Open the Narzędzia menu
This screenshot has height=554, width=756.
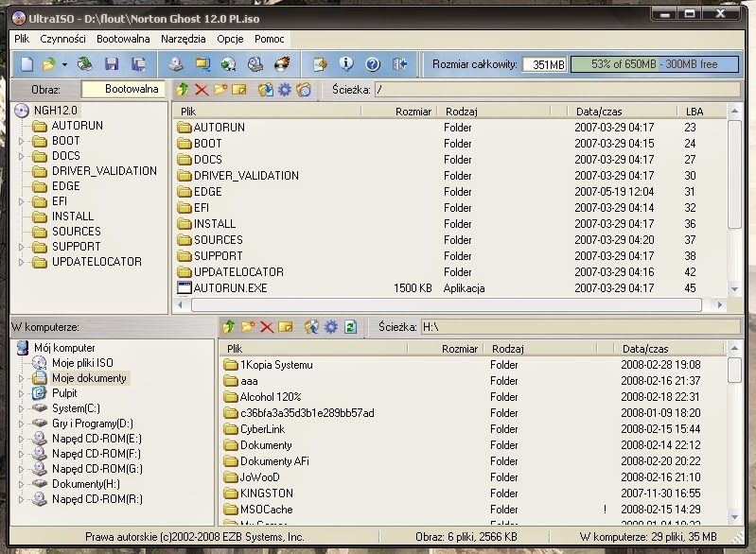[184, 39]
